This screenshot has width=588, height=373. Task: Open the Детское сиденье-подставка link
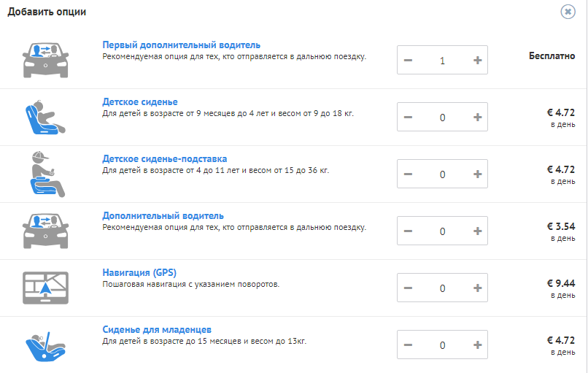click(x=165, y=158)
